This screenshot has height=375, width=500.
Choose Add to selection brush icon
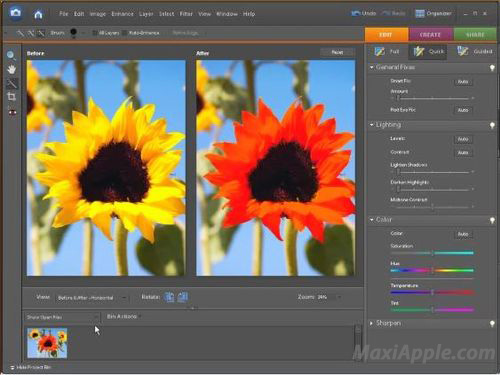[31, 33]
